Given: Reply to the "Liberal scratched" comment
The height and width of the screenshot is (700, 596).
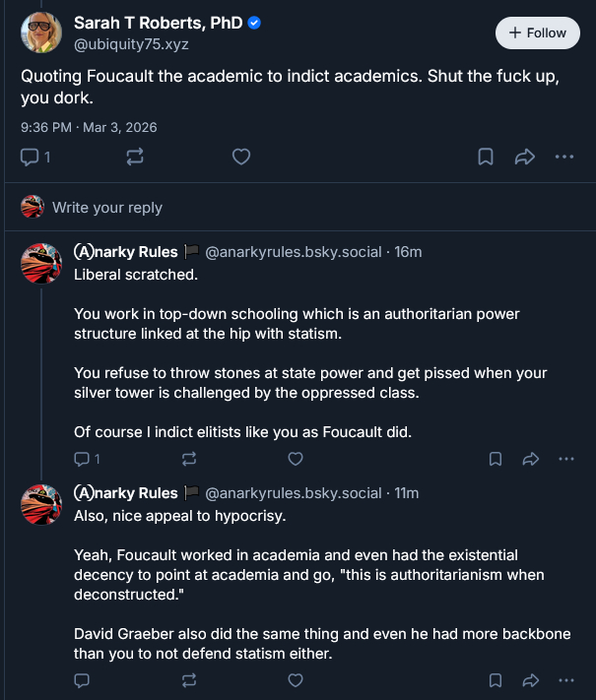Looking at the screenshot, I should [83, 458].
